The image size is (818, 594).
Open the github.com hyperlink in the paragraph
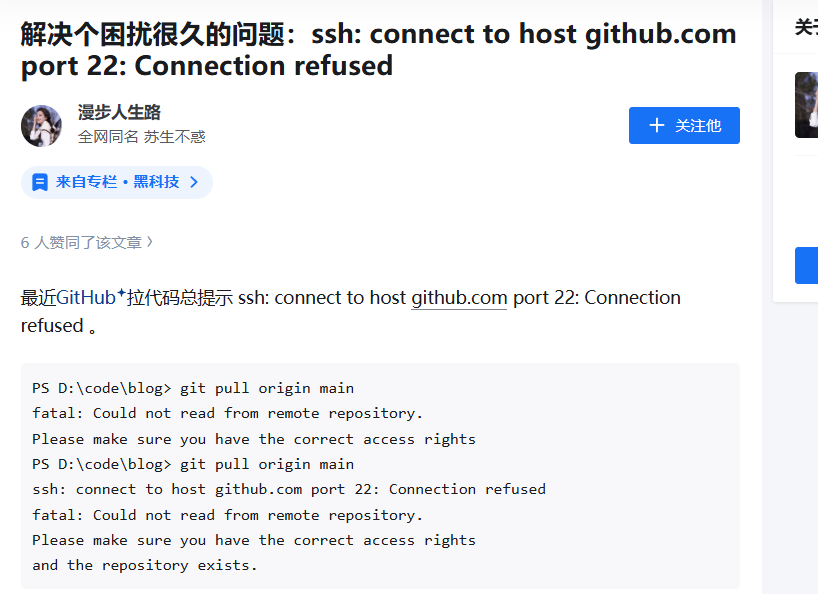(x=459, y=297)
